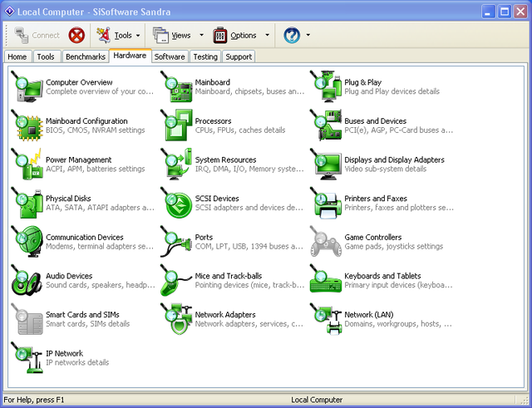
Task: Open the IP Network icon
Action: coord(27,357)
